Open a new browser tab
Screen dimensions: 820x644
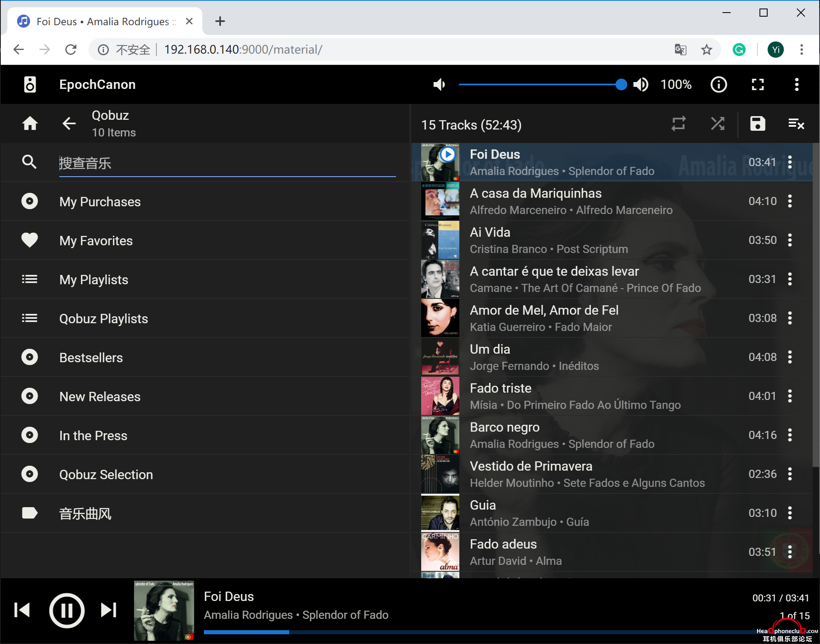220,21
